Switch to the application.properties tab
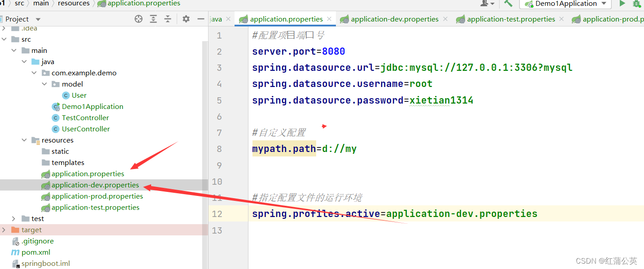 tap(286, 19)
